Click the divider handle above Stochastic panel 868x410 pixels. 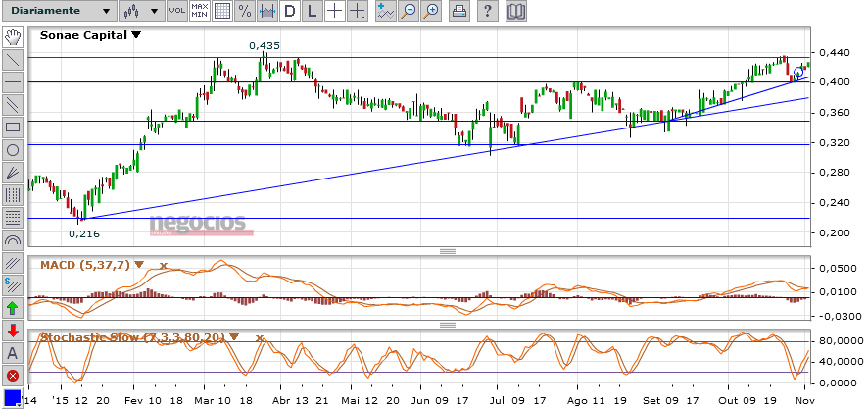coord(448,324)
